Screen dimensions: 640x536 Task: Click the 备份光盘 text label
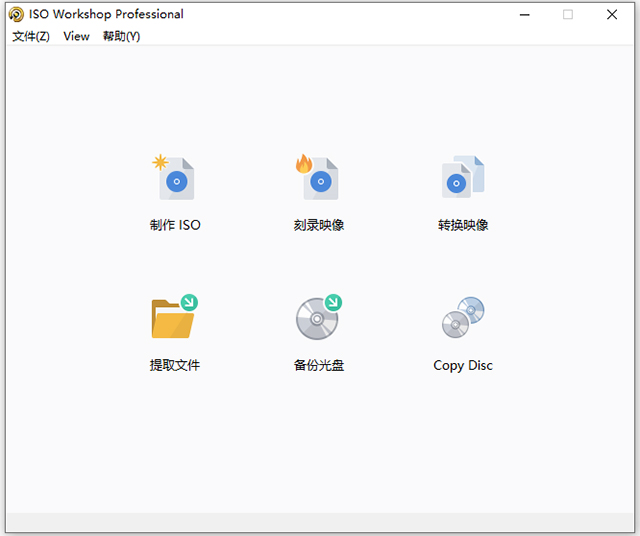[319, 365]
